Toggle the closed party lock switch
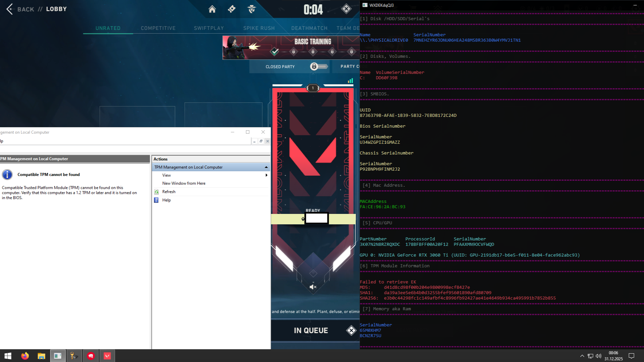The height and width of the screenshot is (362, 644). point(319,66)
